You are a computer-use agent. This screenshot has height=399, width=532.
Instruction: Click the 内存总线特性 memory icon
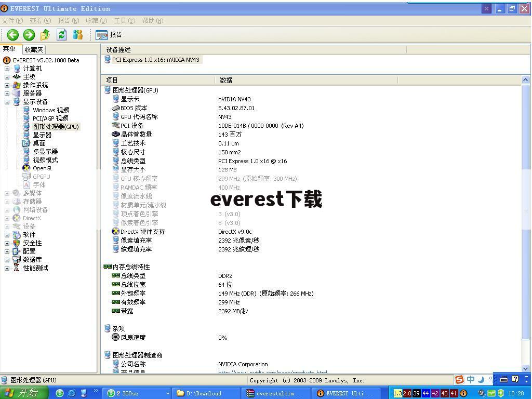coord(108,267)
